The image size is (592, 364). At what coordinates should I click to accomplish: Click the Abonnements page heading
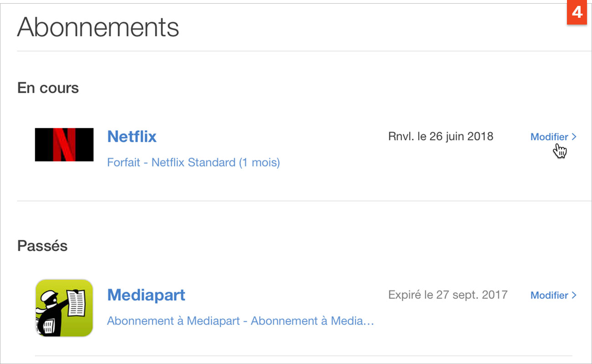click(x=98, y=27)
